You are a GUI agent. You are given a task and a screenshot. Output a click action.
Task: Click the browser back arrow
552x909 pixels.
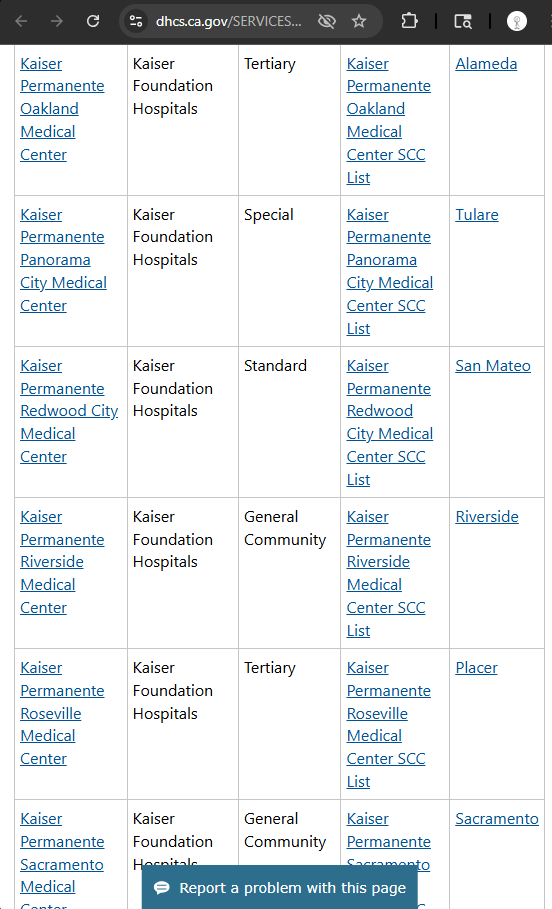coord(21,21)
